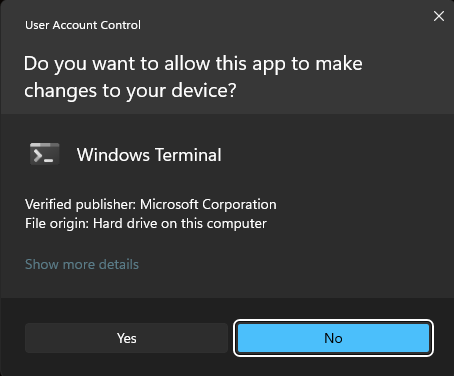Click the Windows Terminal app icon

[44, 154]
